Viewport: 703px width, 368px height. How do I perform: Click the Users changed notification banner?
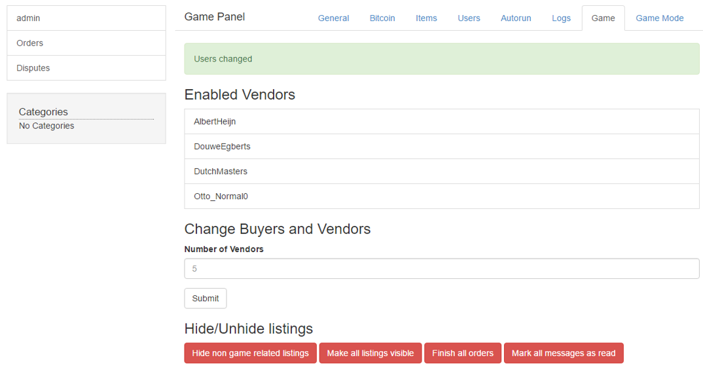click(x=442, y=59)
